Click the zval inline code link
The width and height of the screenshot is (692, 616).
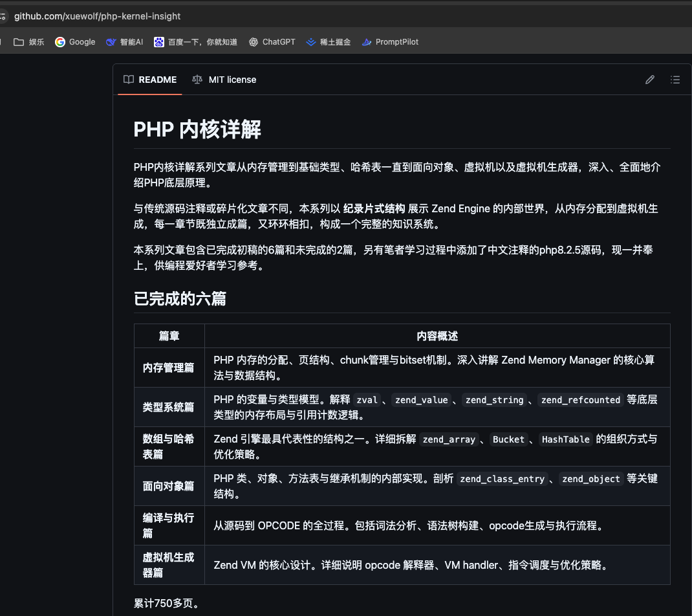pos(367,400)
